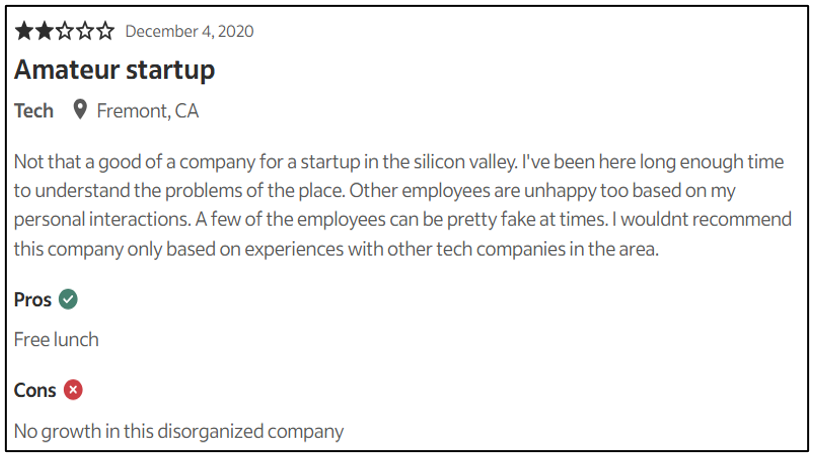Click the second filled rating star

(x=44, y=31)
